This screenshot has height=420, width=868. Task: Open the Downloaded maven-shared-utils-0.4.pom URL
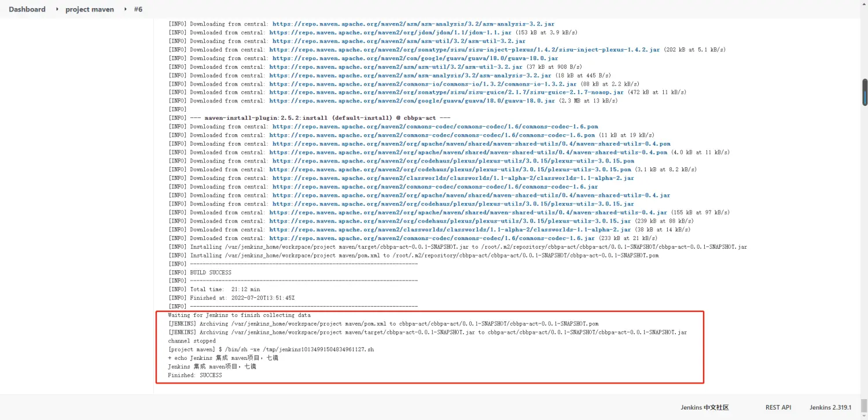(x=468, y=152)
